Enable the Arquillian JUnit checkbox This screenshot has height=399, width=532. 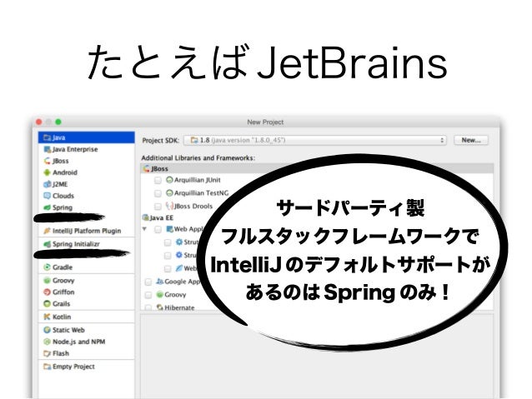pos(158,181)
